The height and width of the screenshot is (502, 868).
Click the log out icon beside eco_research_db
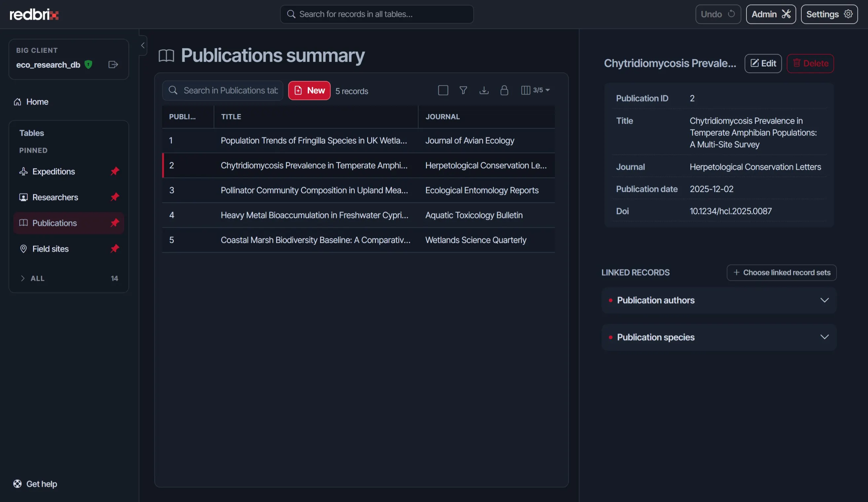[113, 64]
